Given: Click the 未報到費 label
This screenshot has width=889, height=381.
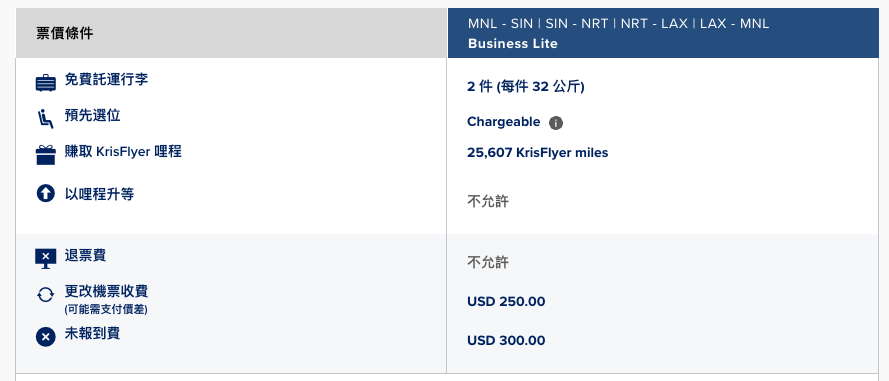Looking at the screenshot, I should pyautogui.click(x=92, y=333).
